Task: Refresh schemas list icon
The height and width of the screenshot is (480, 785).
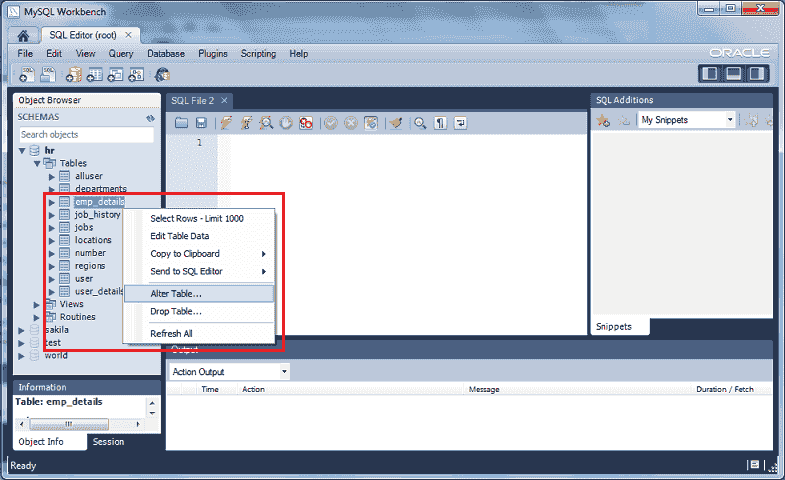Action: 150,118
